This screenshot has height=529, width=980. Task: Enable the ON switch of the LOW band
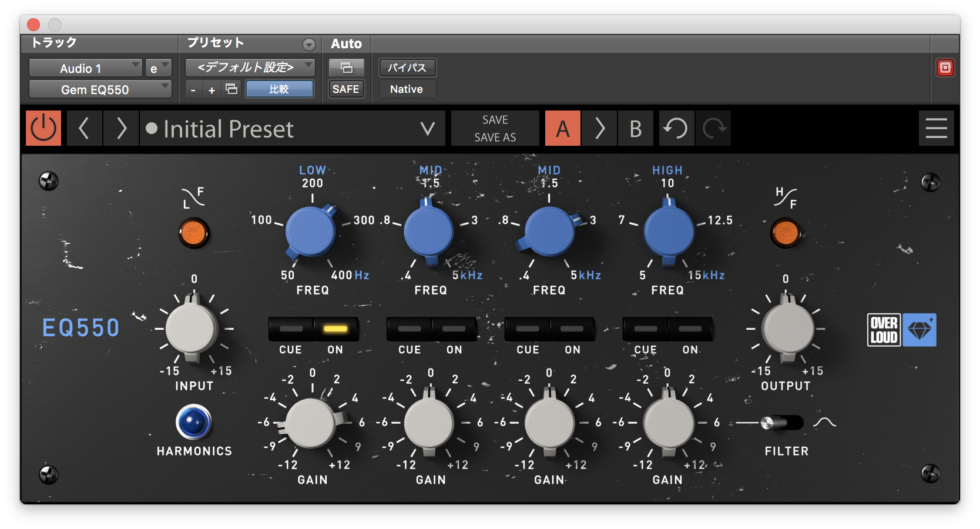pos(335,330)
